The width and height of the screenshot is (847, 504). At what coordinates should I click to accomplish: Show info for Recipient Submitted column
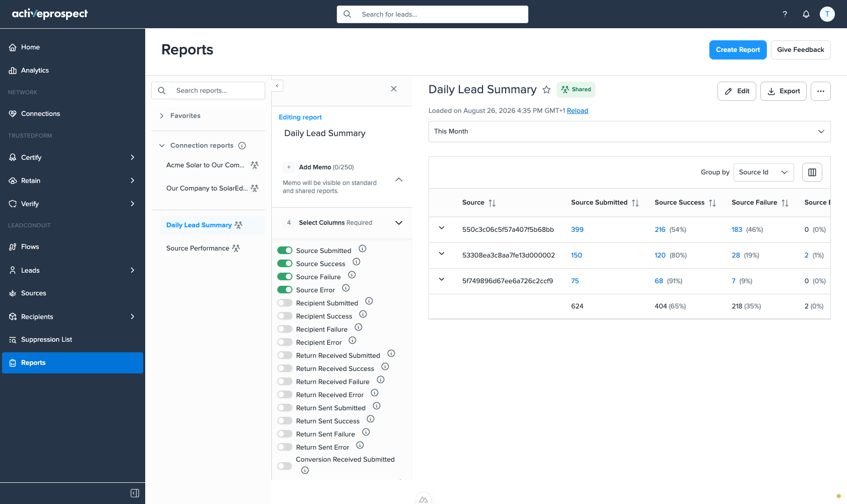369,301
